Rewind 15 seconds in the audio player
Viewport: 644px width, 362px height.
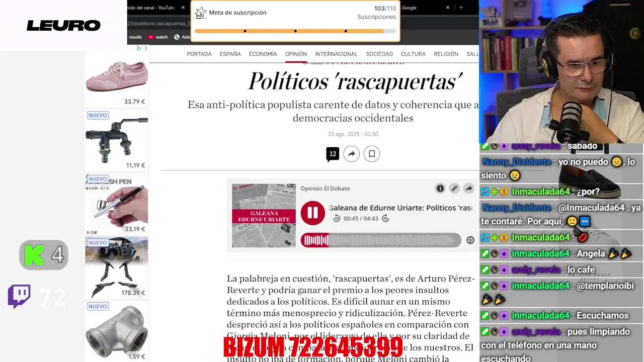(337, 218)
